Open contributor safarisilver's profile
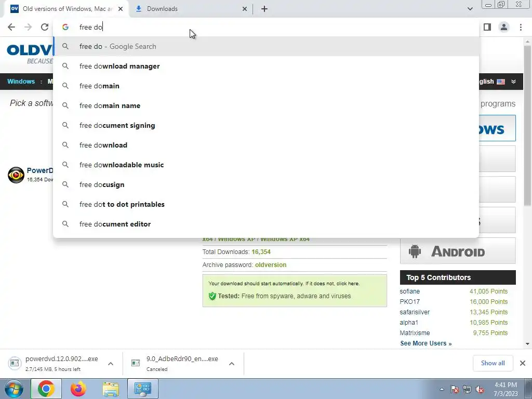532x399 pixels. 415,312
